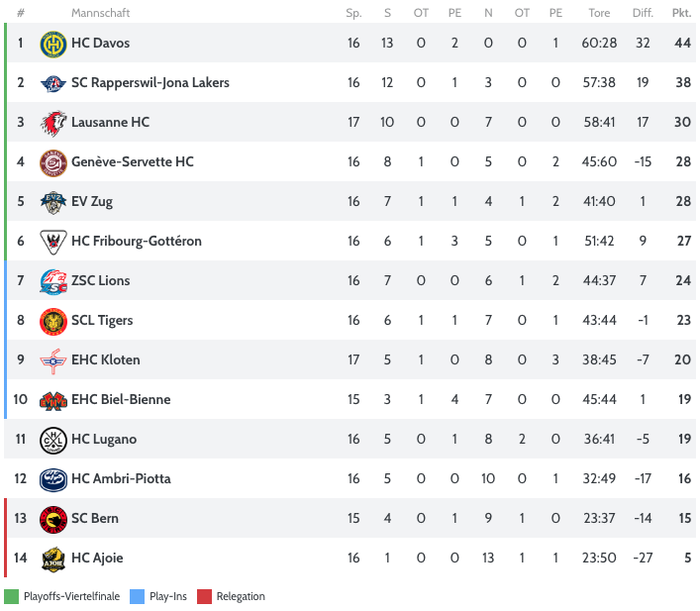Click the green Playoffs-Viertelfinale legend swatch
Screen dimensions: 700x611
coord(11,596)
